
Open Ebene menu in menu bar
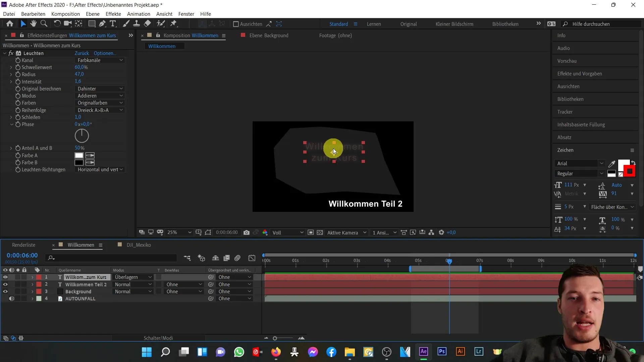pos(93,14)
